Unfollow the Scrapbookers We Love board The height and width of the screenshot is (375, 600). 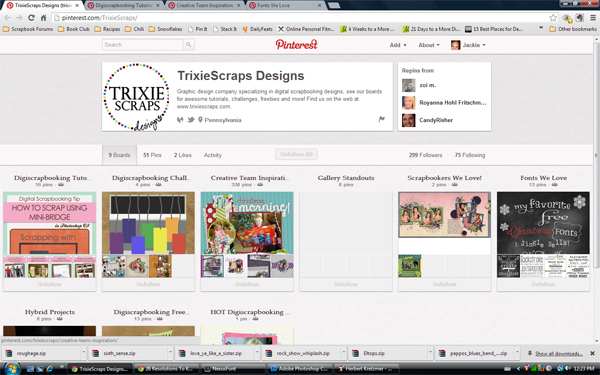pos(444,284)
